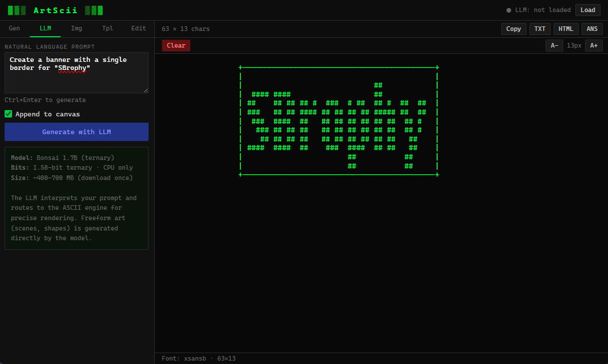This screenshot has height=364, width=608.
Task: Copy the ASCII art with Copy button
Action: pyautogui.click(x=513, y=29)
